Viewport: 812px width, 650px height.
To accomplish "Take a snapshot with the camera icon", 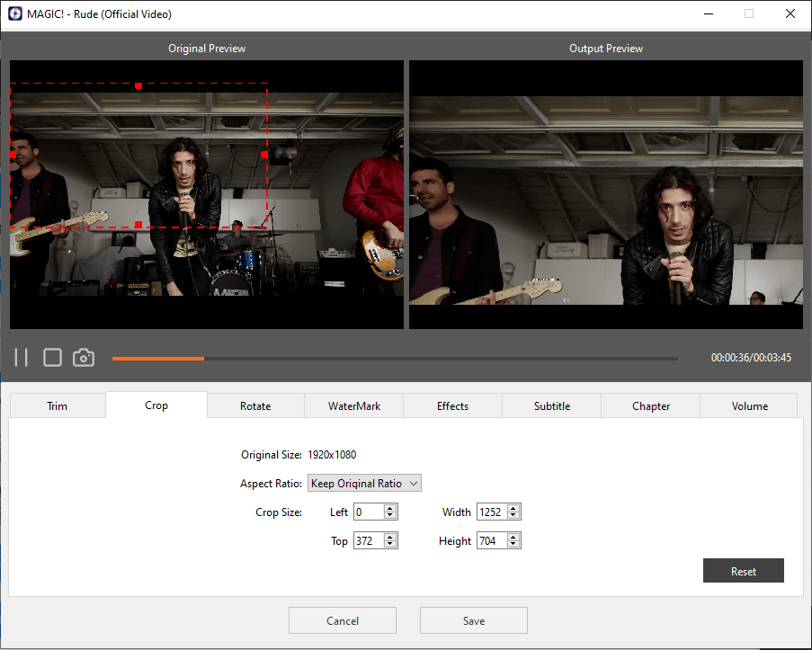I will pyautogui.click(x=84, y=358).
